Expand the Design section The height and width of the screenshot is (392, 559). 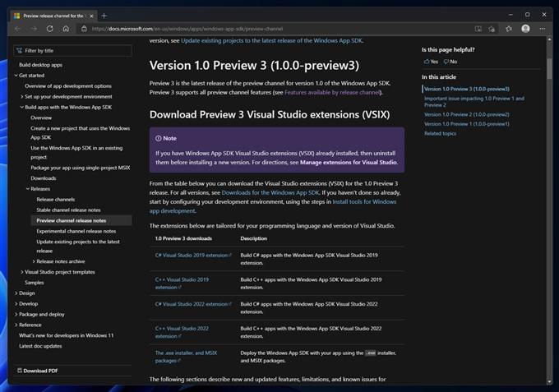pos(16,293)
